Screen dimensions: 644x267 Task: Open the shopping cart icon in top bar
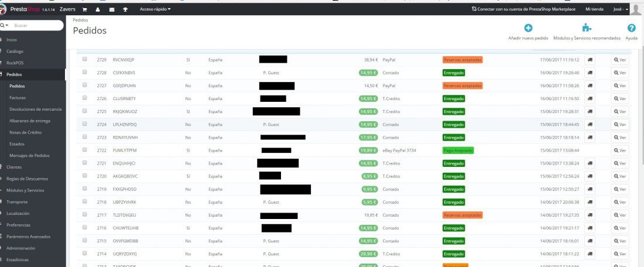pos(85,9)
